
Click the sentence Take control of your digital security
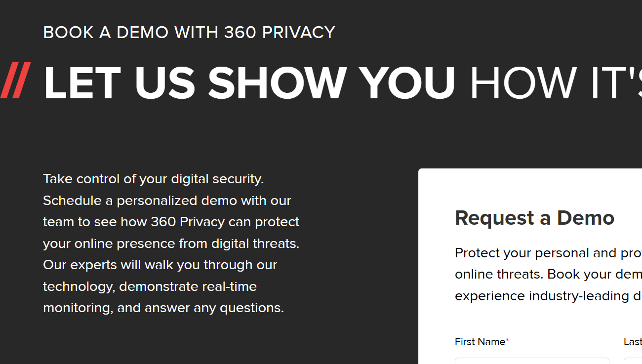point(153,179)
